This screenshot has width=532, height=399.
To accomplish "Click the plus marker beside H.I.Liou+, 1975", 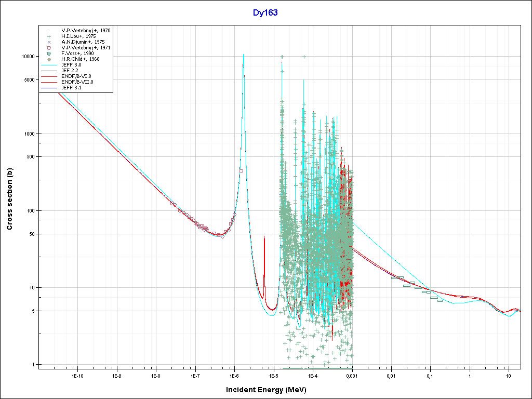I will 49,36.
